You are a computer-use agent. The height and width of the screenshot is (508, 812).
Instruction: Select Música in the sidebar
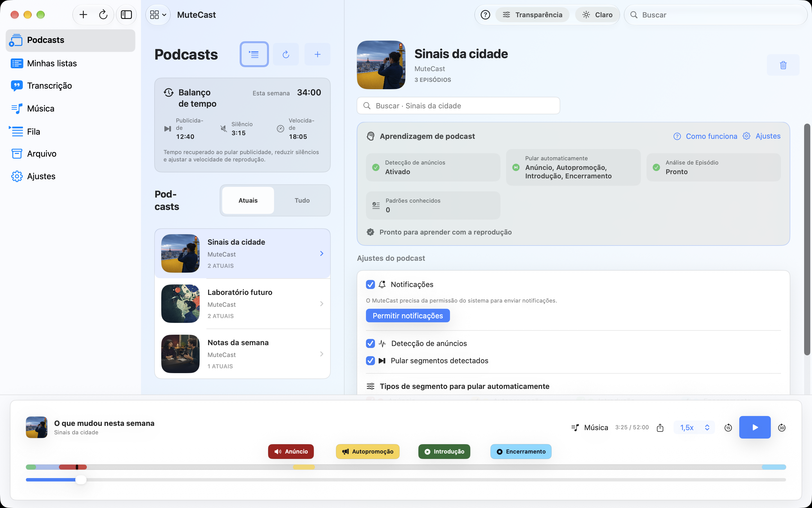point(70,109)
